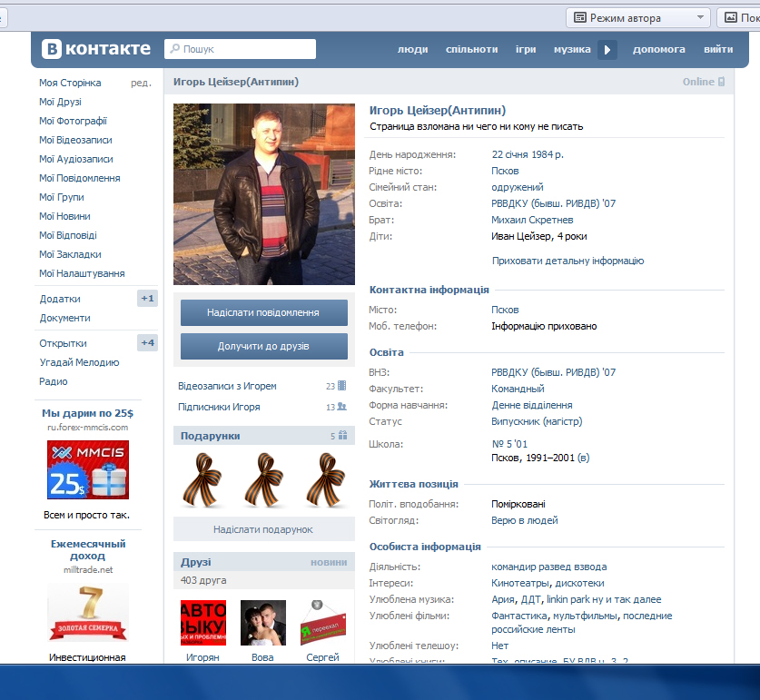The width and height of the screenshot is (760, 700).
Task: Open video icon next to Відеозаписи з Игорем
Action: (341, 385)
